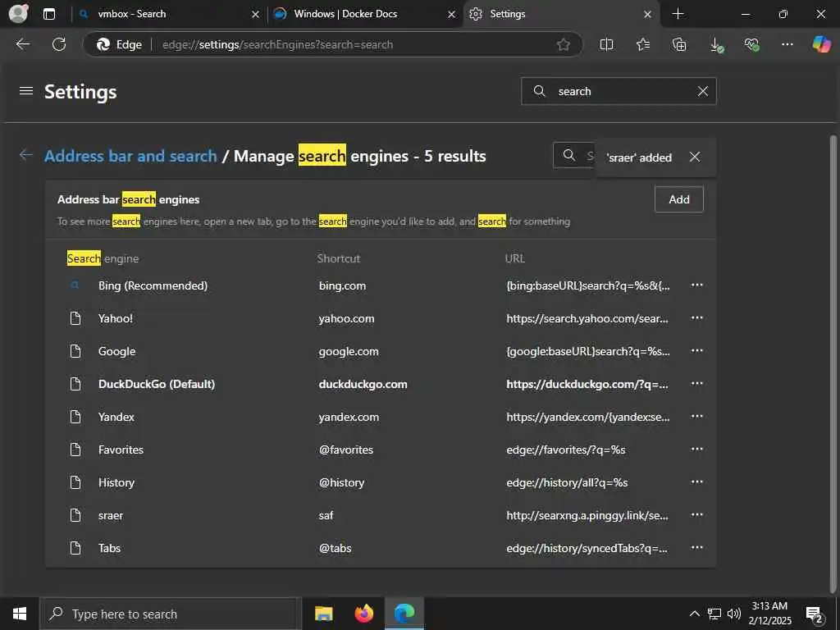Open the Edge profile avatar
Viewport: 840px width, 630px height.
coord(19,13)
